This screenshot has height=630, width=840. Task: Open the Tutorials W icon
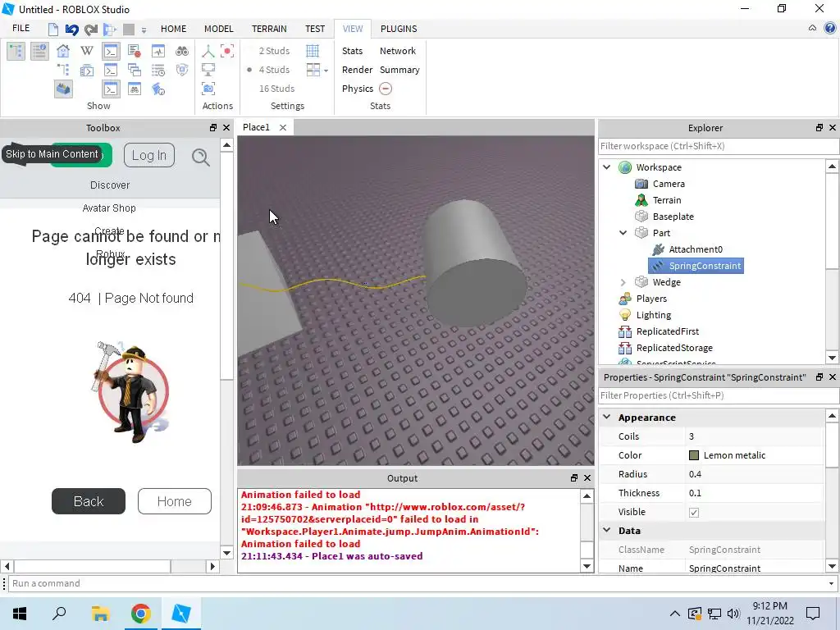click(x=87, y=51)
